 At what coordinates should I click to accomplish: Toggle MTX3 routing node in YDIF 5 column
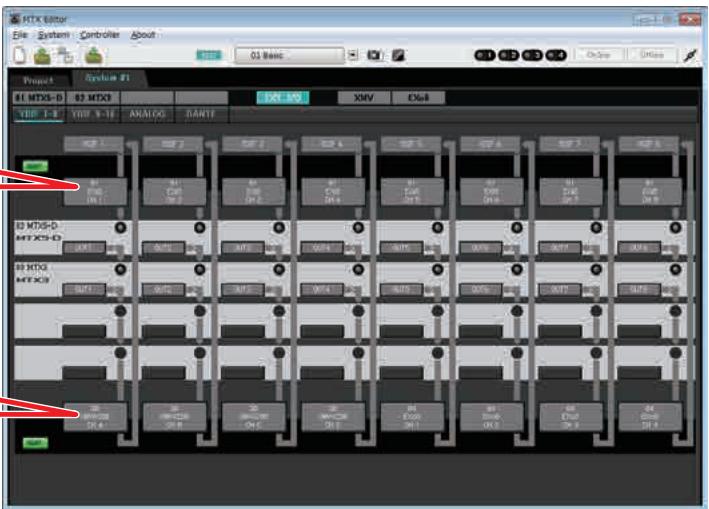[438, 269]
